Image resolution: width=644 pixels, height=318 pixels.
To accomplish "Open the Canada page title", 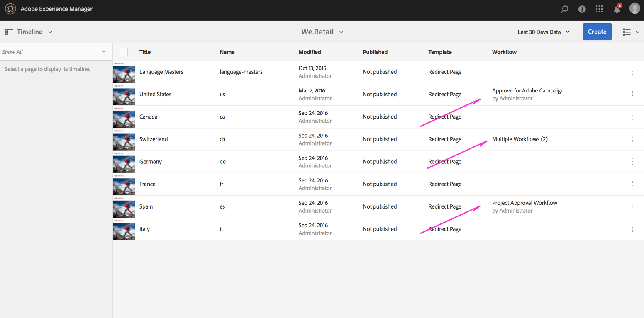I will (x=148, y=117).
